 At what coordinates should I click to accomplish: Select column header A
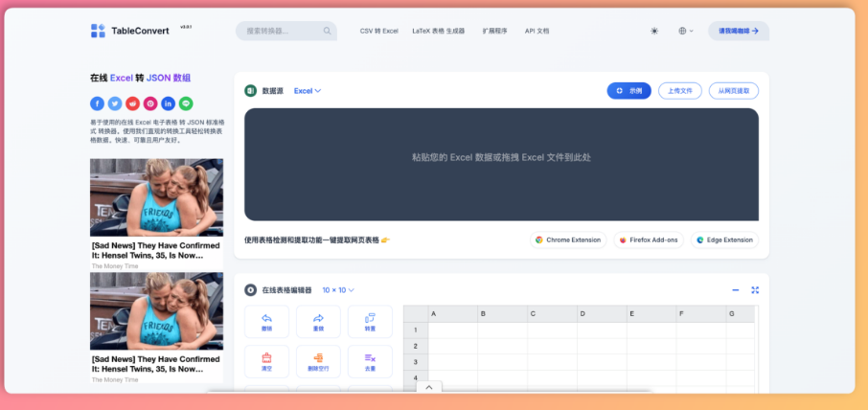453,313
